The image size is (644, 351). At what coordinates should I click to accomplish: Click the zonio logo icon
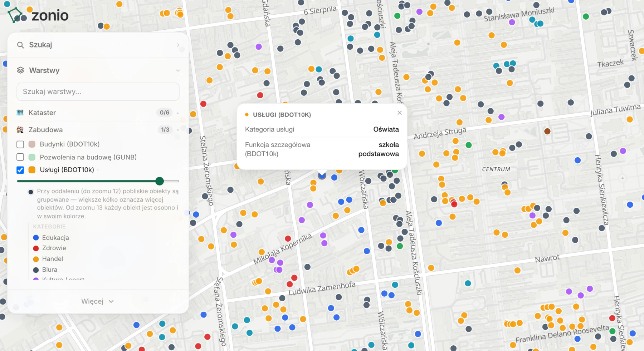[x=15, y=15]
